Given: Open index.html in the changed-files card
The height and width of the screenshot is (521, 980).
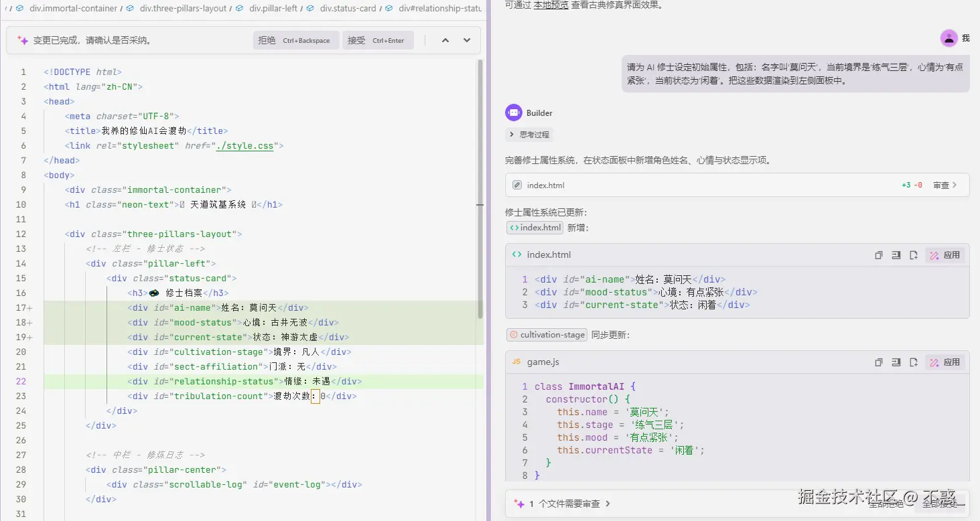Looking at the screenshot, I should 546,185.
